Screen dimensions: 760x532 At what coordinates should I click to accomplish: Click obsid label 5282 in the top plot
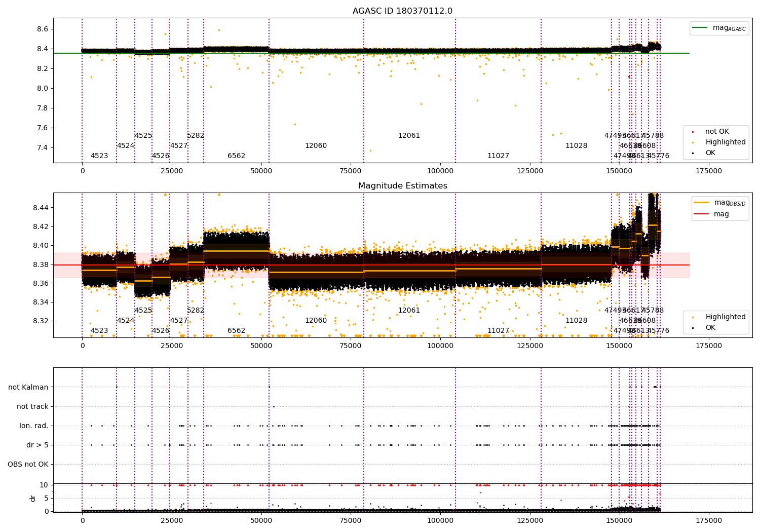tap(196, 136)
